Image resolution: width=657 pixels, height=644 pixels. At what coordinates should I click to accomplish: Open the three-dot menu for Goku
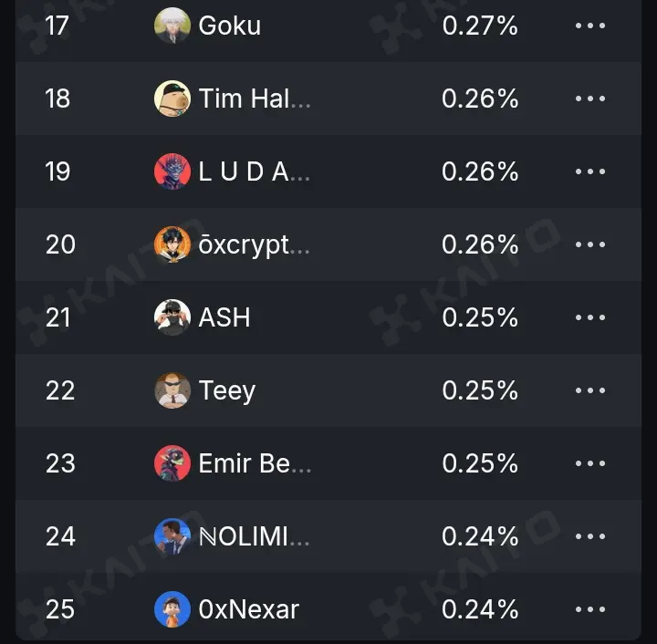pyautogui.click(x=590, y=26)
